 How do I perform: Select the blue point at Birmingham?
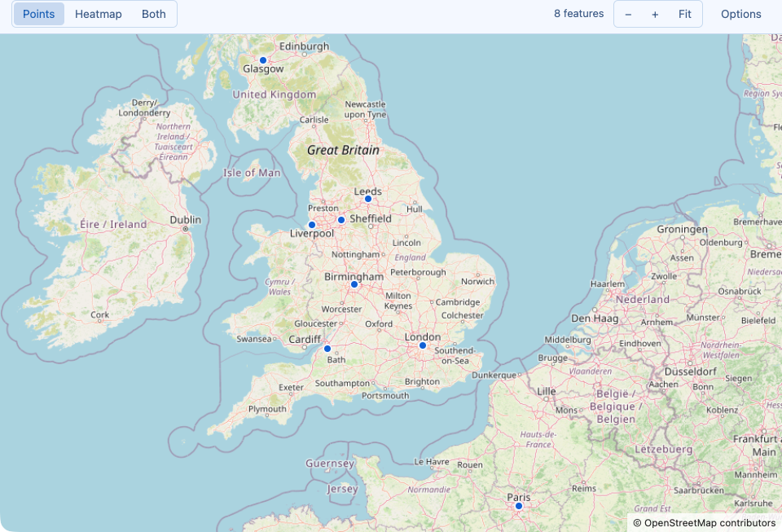[354, 284]
